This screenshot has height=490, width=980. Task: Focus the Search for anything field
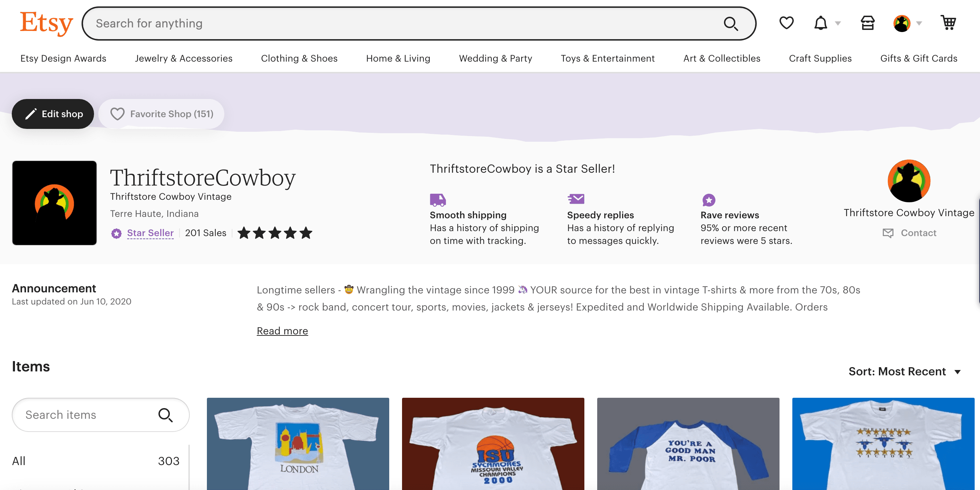pos(400,24)
